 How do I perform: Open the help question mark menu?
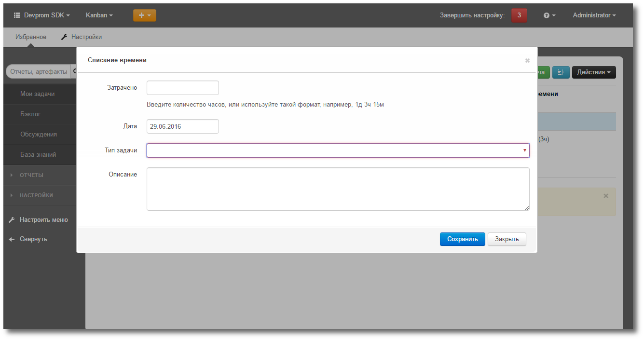click(x=549, y=15)
